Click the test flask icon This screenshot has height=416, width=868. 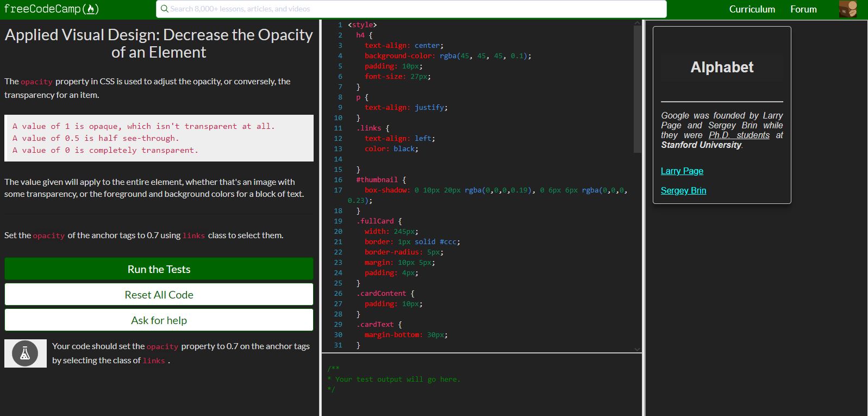point(25,353)
